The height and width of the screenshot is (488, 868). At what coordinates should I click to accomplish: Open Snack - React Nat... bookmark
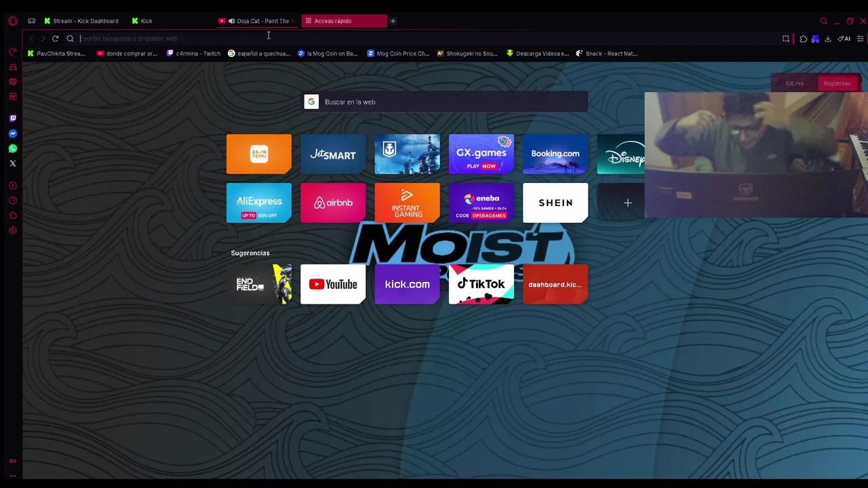point(607,54)
